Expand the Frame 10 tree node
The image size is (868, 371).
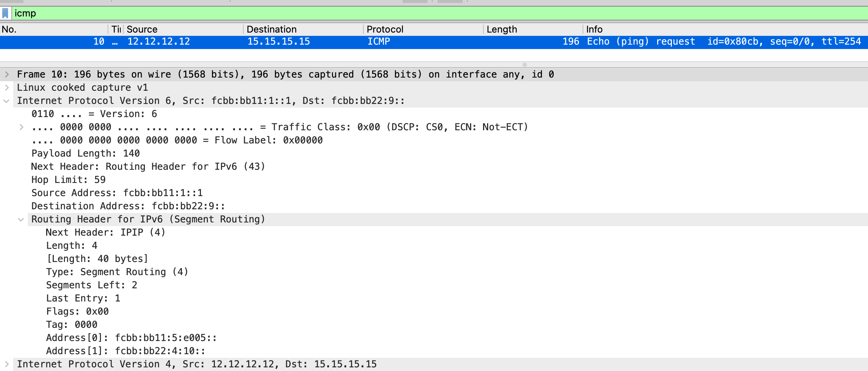(x=7, y=75)
